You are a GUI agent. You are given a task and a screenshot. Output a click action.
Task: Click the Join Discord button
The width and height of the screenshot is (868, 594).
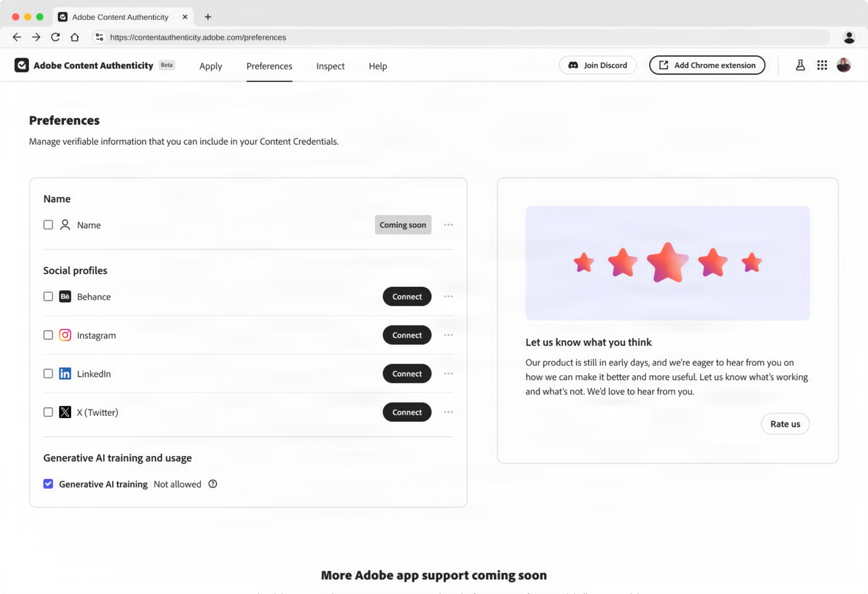click(598, 65)
